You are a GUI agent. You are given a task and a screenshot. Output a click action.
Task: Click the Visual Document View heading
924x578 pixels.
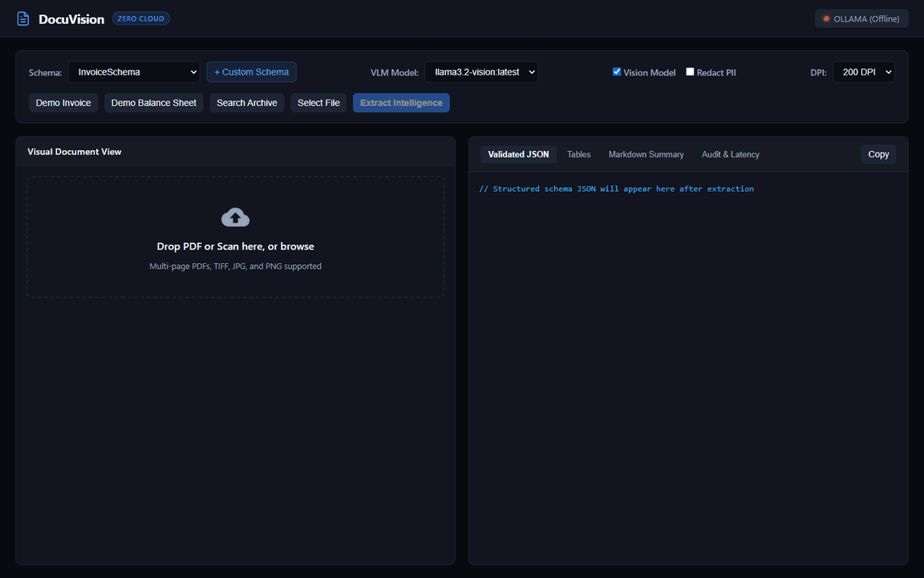75,152
